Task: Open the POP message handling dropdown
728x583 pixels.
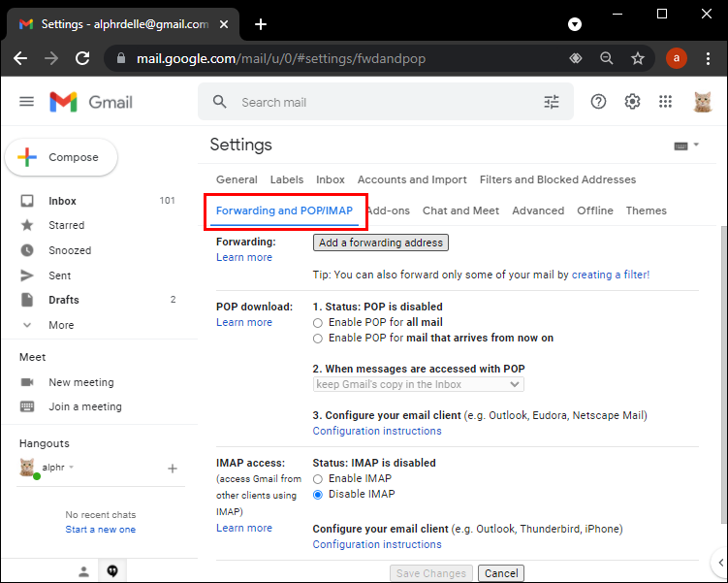Action: pyautogui.click(x=418, y=384)
